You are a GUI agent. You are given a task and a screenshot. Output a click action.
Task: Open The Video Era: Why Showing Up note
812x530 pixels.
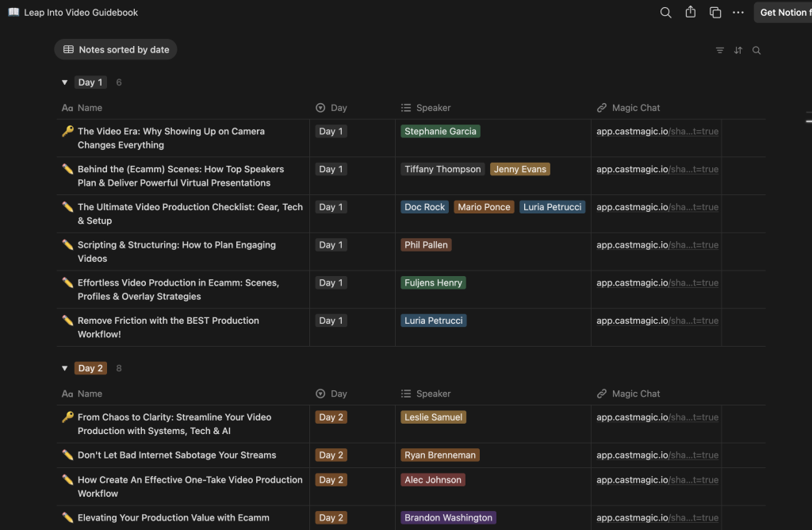[171, 138]
